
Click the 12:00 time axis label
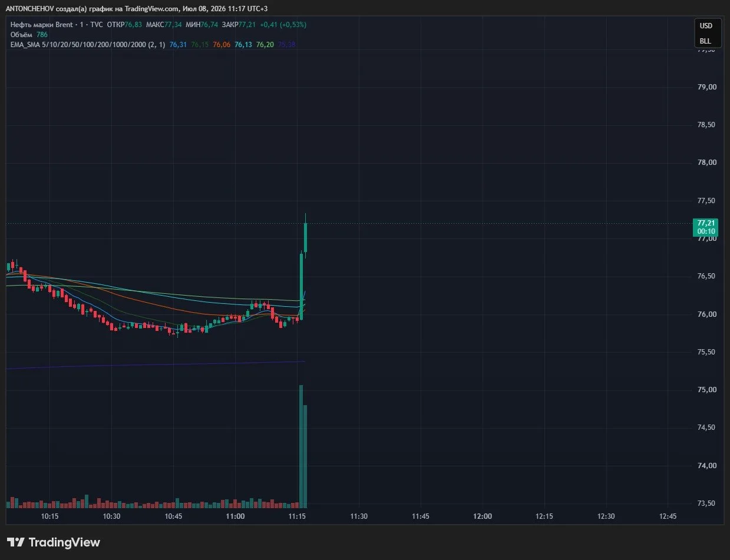click(x=483, y=516)
